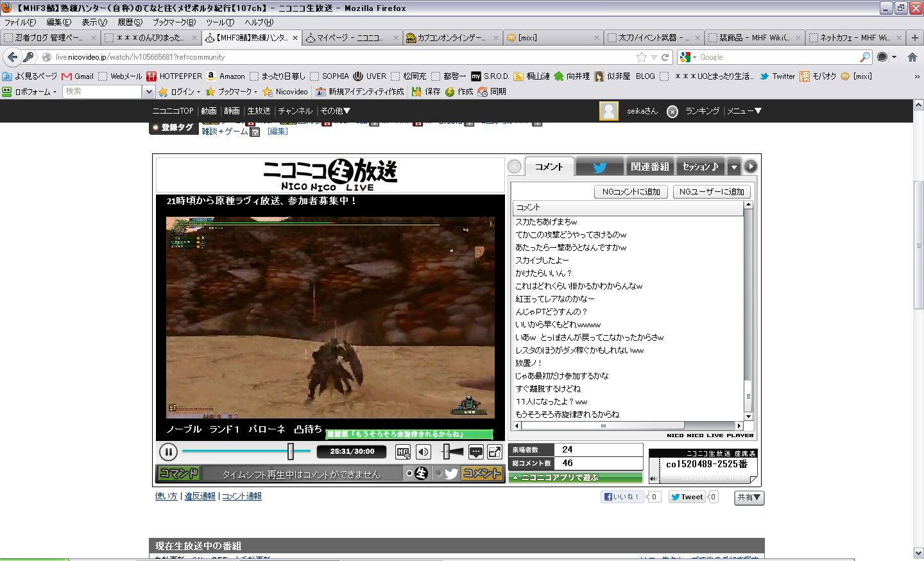Image resolution: width=924 pixels, height=561 pixels.
Task: Open the Amazon bookmark
Action: coord(226,76)
